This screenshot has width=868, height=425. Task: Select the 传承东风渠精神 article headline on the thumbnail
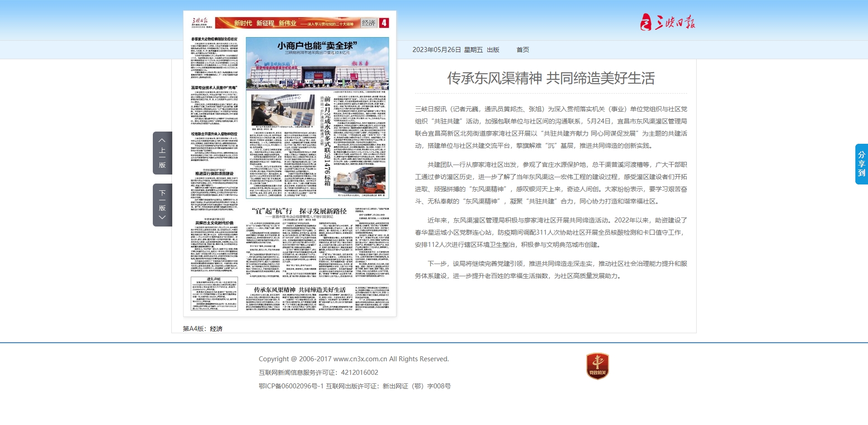pyautogui.click(x=299, y=289)
